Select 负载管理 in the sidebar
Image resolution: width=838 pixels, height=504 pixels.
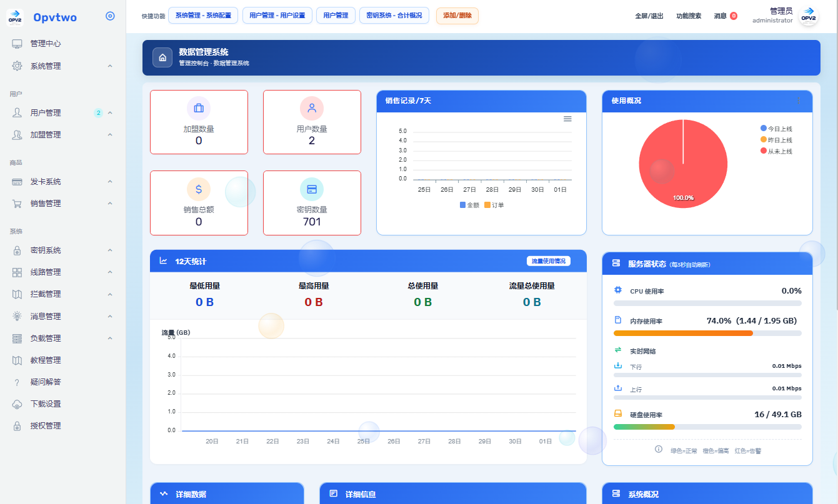click(x=62, y=338)
